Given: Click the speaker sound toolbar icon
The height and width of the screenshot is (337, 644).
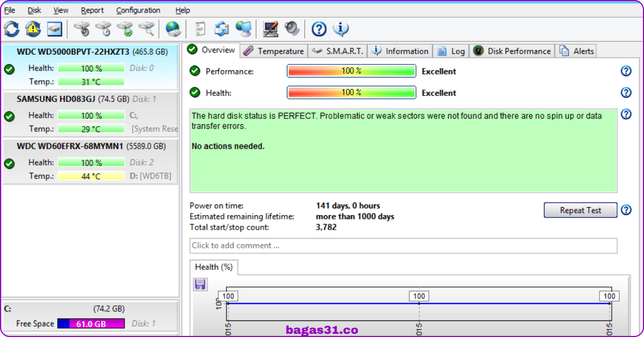Looking at the screenshot, I should 292,28.
